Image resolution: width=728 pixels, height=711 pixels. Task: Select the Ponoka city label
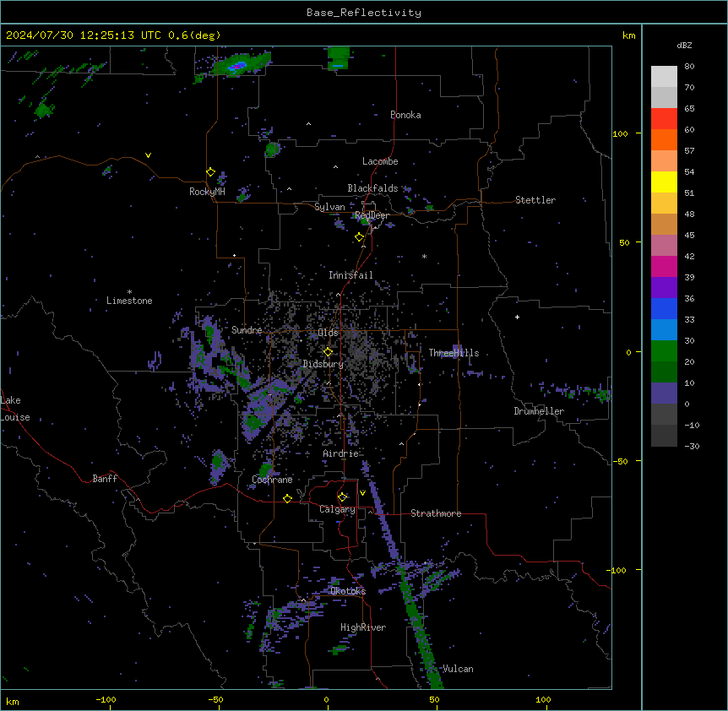point(405,115)
